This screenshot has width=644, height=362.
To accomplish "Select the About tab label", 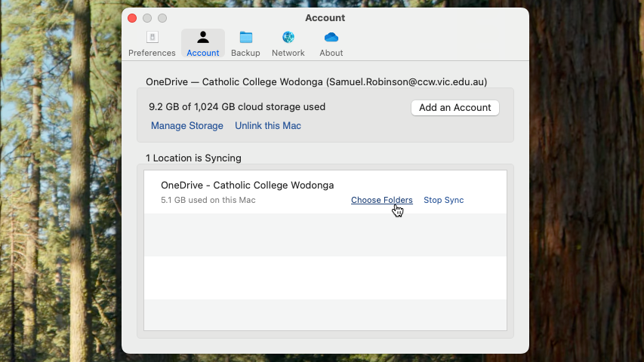I will tap(331, 53).
